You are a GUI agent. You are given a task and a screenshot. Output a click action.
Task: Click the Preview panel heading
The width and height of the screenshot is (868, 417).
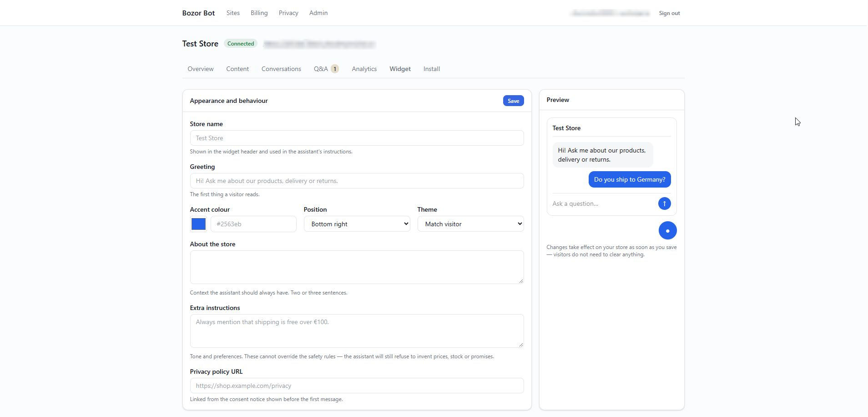pyautogui.click(x=558, y=100)
